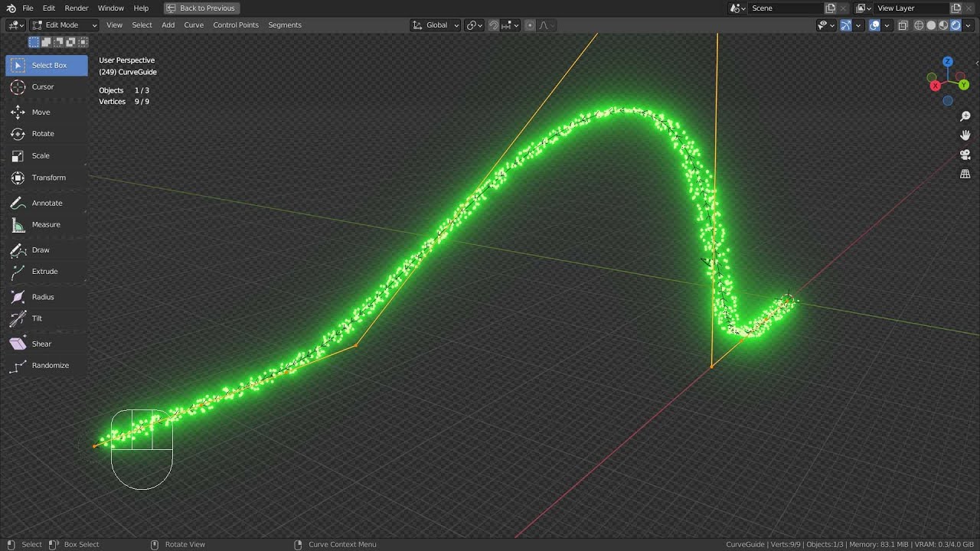Choose the Shear tool
The width and height of the screenshot is (980, 551).
click(x=46, y=344)
